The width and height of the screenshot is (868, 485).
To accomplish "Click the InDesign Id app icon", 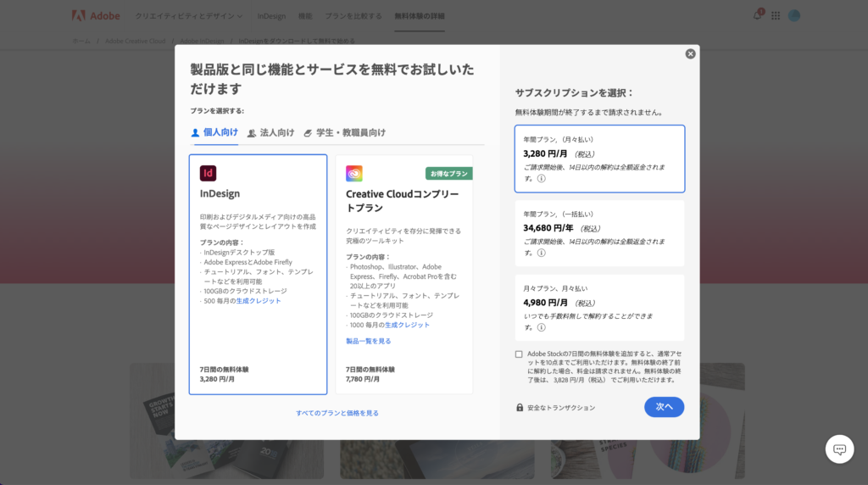I will point(209,173).
